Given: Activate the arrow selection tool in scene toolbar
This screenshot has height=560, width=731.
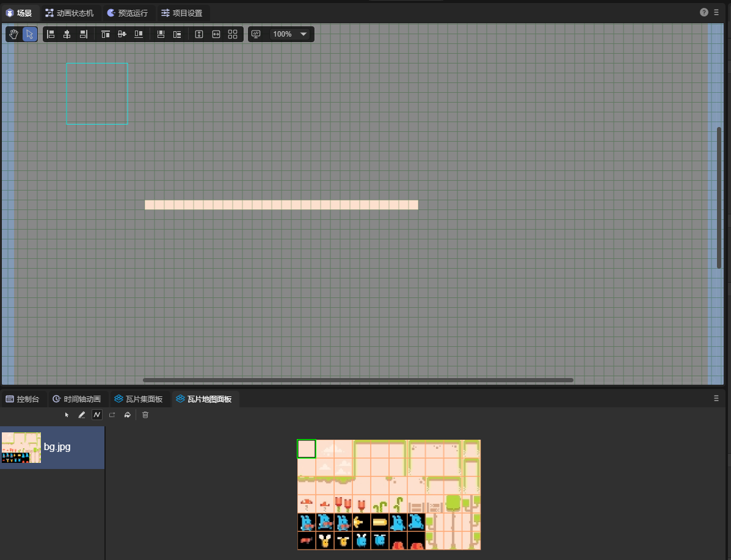Looking at the screenshot, I should 29,34.
